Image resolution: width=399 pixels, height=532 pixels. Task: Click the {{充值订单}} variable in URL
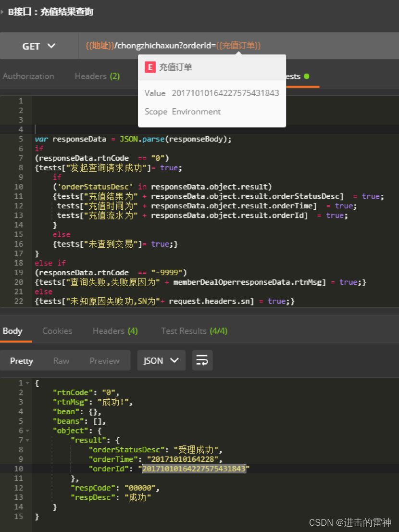pyautogui.click(x=238, y=46)
